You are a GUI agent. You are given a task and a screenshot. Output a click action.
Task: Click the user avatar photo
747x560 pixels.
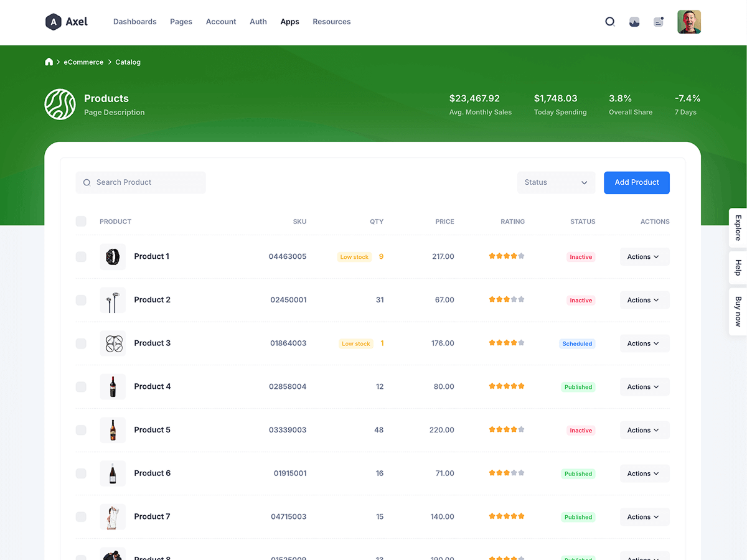point(689,22)
